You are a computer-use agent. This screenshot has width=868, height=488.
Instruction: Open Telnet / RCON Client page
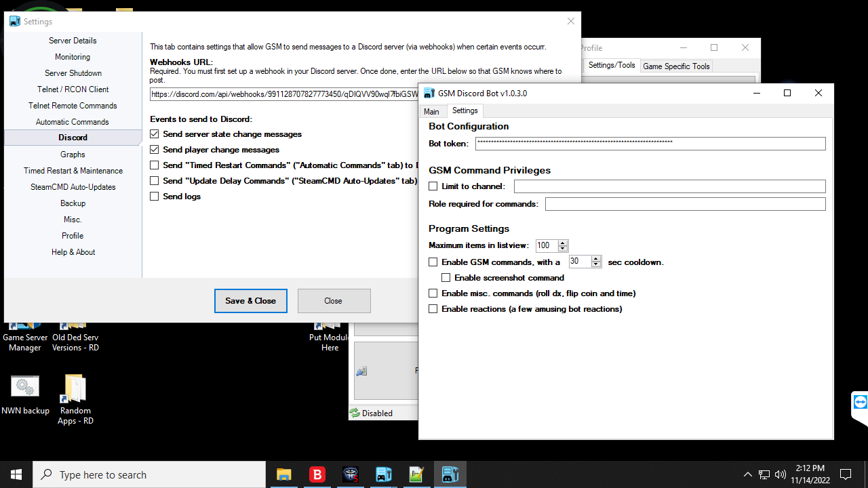click(73, 89)
